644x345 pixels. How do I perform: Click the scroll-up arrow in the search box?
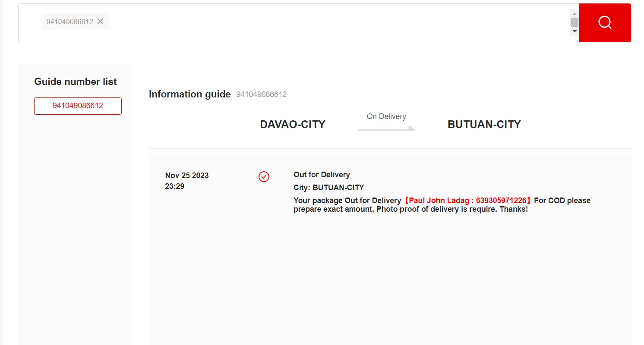(x=575, y=14)
